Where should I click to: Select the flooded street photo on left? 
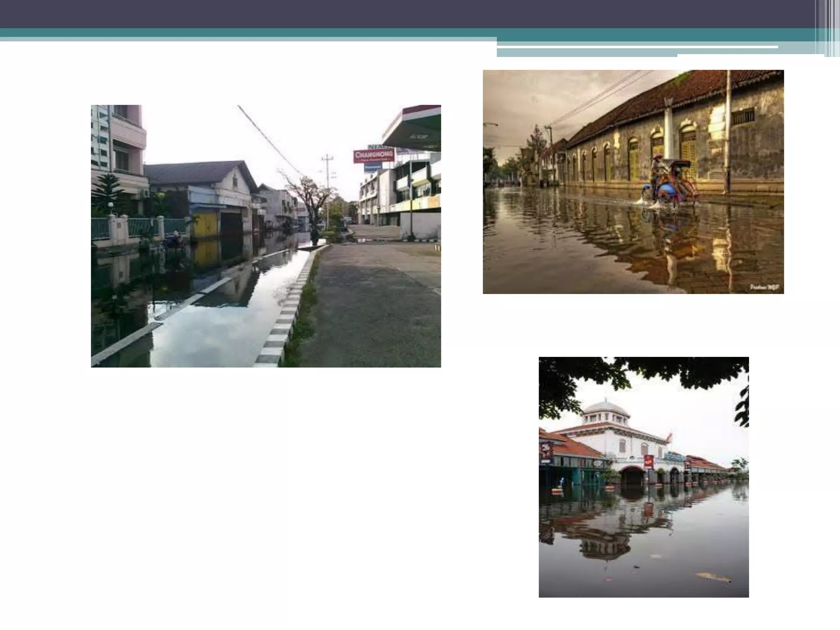point(266,236)
